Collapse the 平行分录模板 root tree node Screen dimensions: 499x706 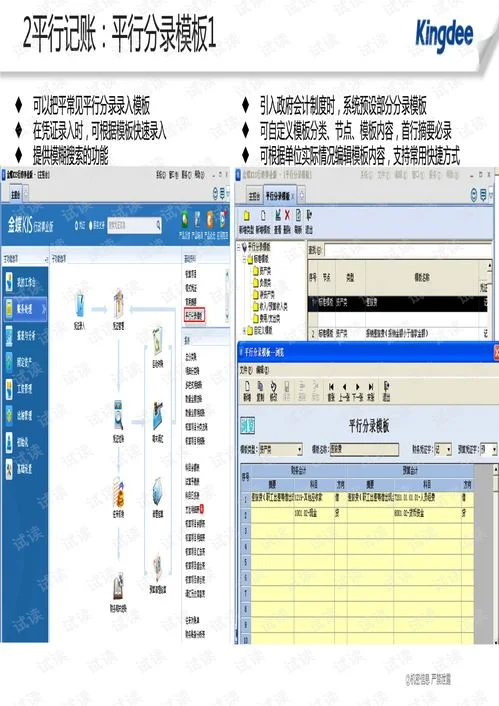(x=239, y=247)
